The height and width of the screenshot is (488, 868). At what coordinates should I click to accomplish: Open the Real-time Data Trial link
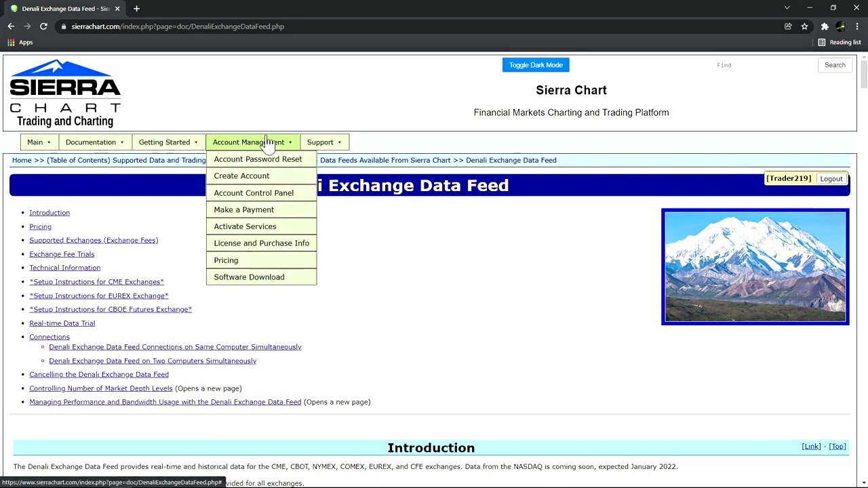tap(62, 323)
